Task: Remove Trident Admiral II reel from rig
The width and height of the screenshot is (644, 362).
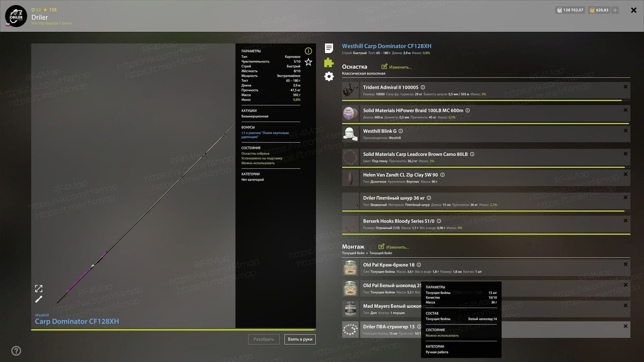Action: tap(626, 87)
